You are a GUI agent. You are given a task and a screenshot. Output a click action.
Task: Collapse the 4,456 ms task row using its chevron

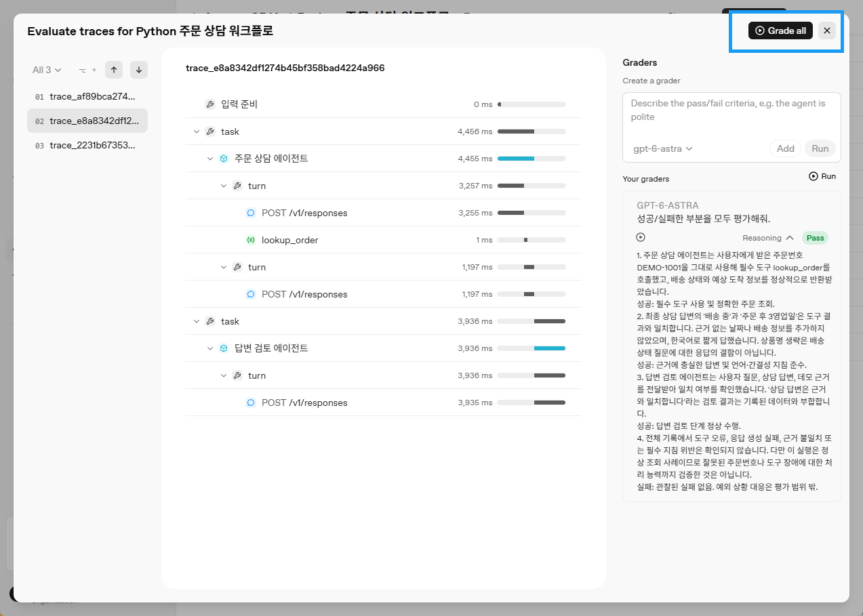(x=197, y=131)
